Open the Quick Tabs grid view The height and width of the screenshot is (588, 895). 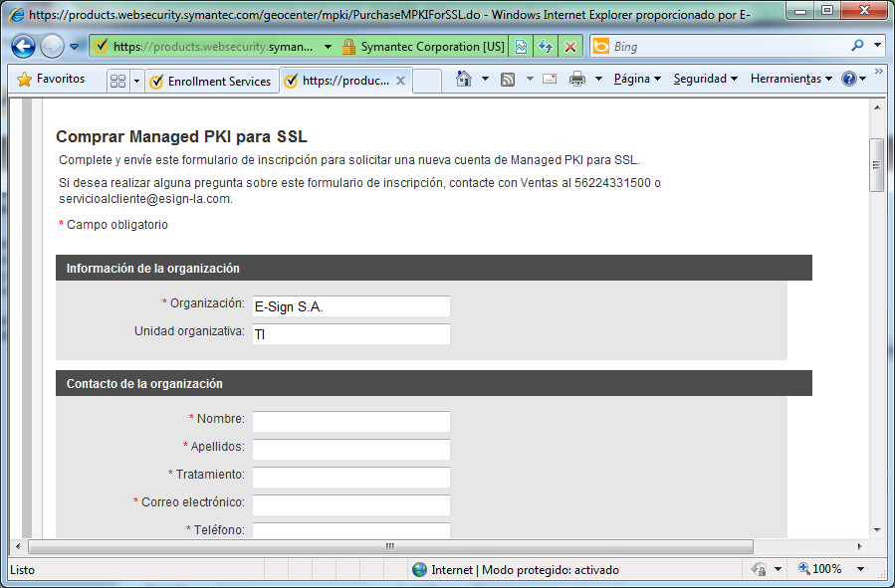coord(117,81)
